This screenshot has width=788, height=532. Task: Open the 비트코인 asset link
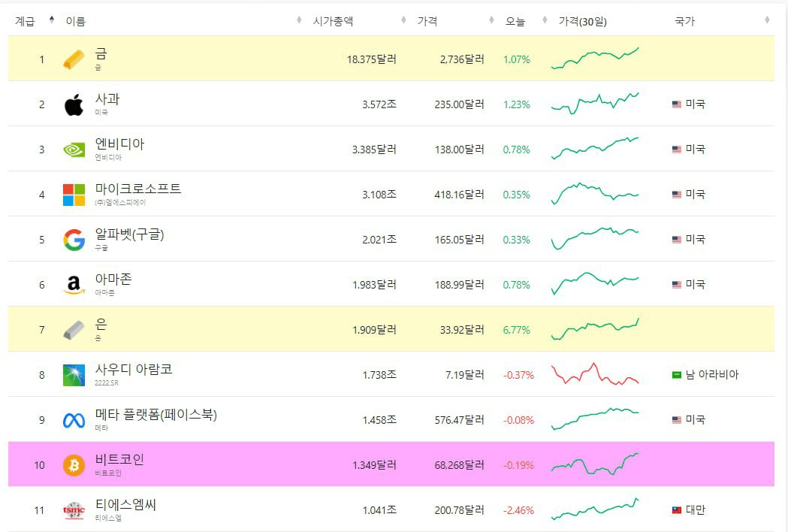[119, 460]
